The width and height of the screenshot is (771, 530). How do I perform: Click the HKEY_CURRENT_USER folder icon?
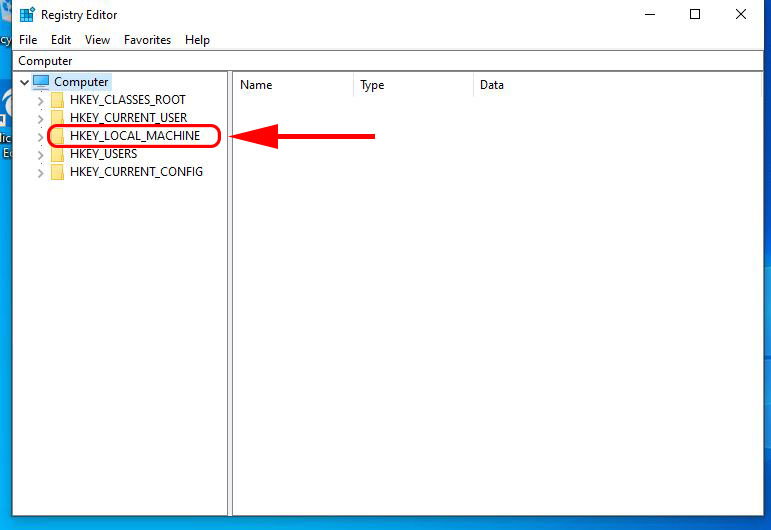coord(58,118)
